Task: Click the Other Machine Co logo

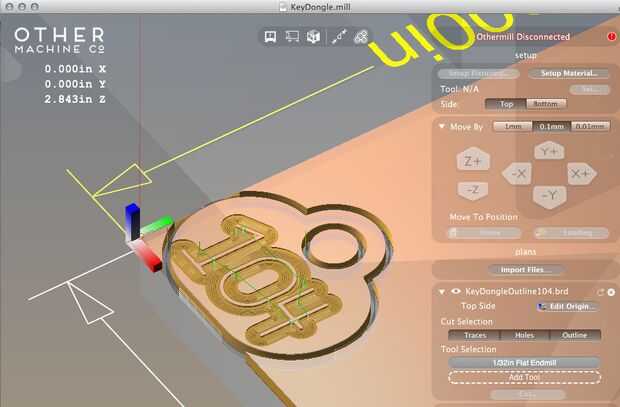Action: (59, 40)
